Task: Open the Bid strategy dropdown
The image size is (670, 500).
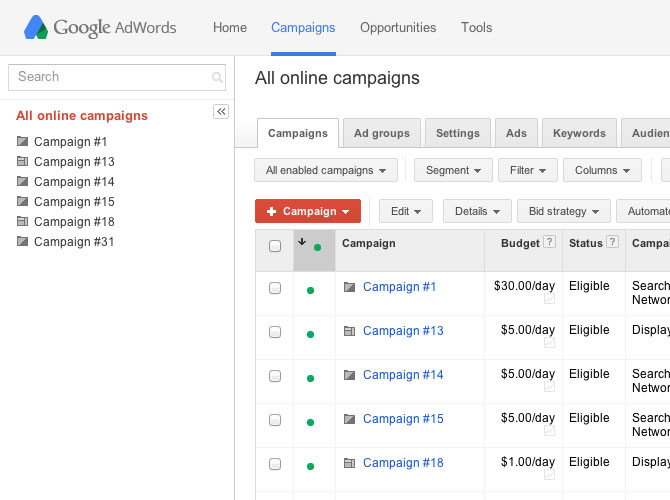Action: pyautogui.click(x=564, y=211)
